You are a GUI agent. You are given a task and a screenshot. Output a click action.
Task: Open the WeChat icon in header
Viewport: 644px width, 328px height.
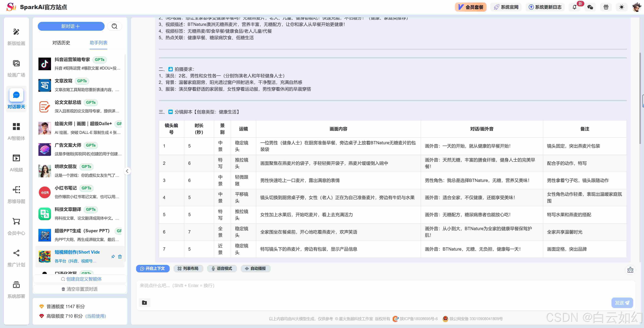point(590,7)
